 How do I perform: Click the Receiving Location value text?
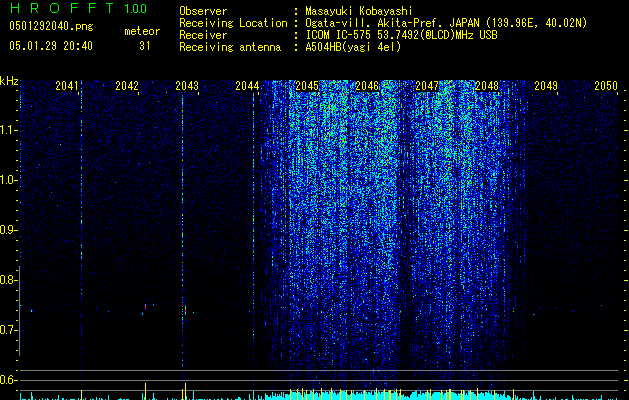click(446, 23)
